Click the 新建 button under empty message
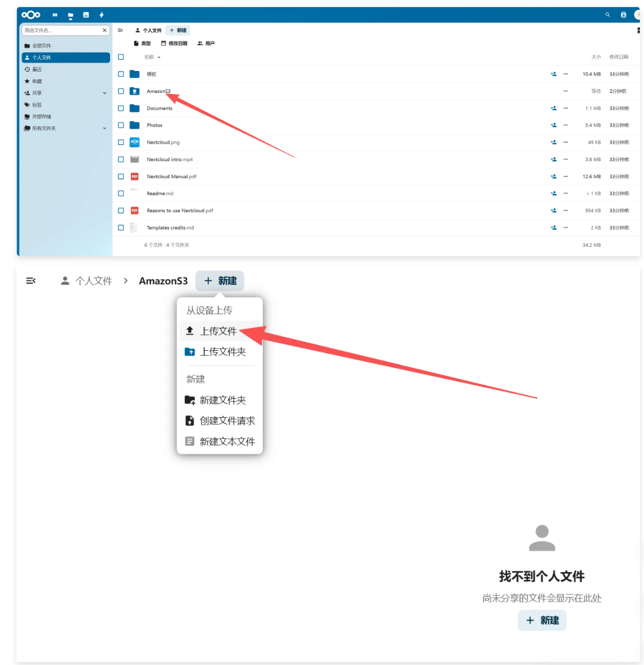Viewport: 644px width, 665px height. pos(542,620)
